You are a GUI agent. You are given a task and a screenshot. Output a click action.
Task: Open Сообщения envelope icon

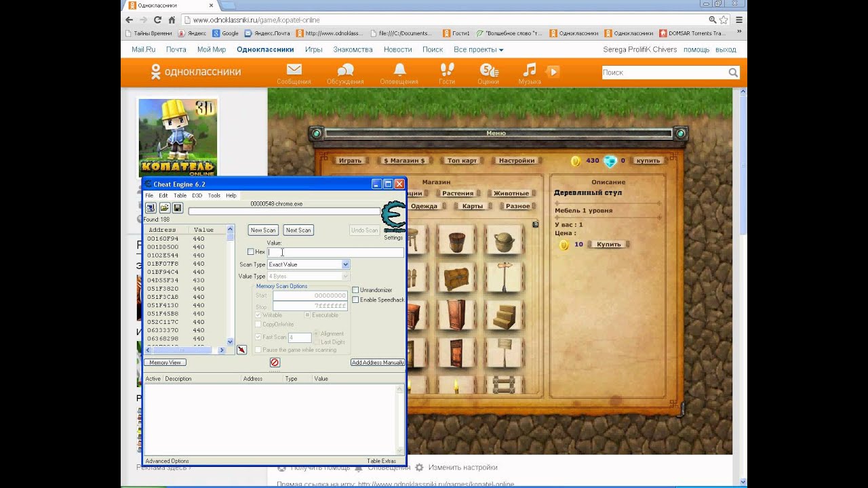click(x=294, y=69)
